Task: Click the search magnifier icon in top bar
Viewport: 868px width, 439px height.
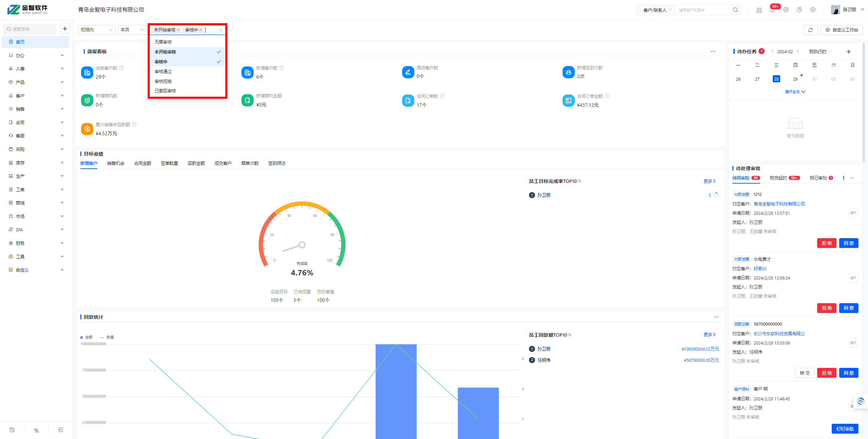Action: 735,10
